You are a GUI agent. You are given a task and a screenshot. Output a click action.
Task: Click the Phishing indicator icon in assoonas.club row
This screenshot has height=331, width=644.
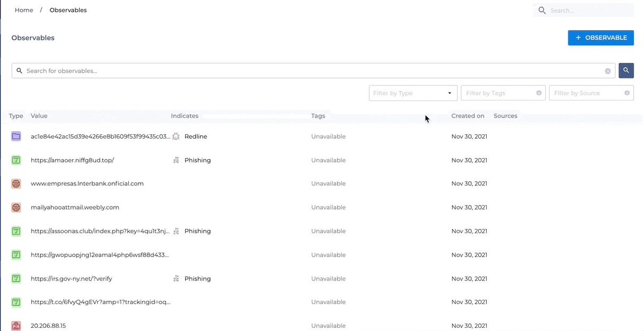pos(176,231)
